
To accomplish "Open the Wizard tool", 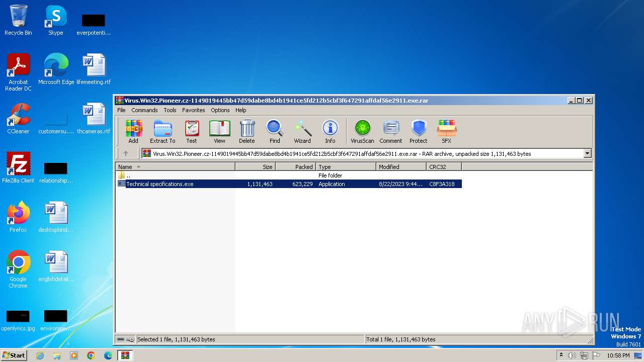I will 302,132.
